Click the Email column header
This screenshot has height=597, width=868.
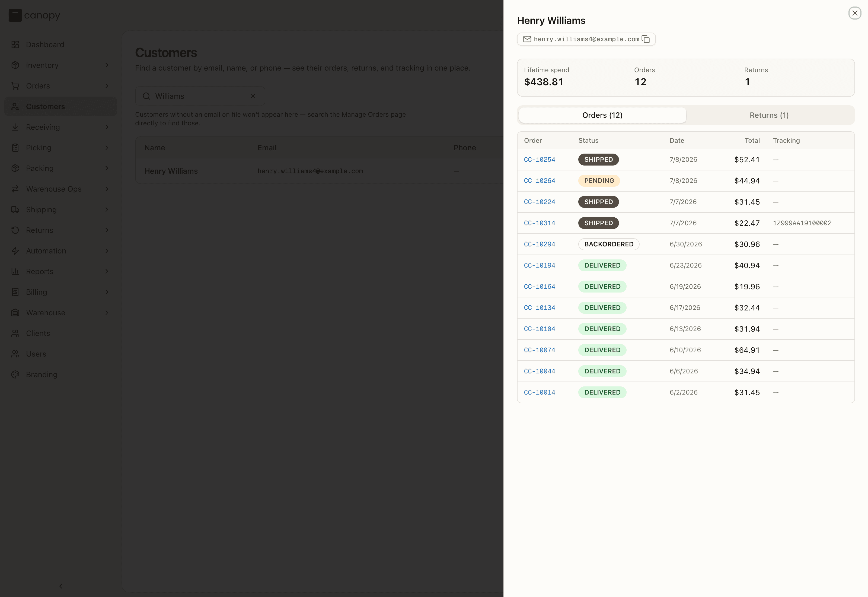pos(267,148)
